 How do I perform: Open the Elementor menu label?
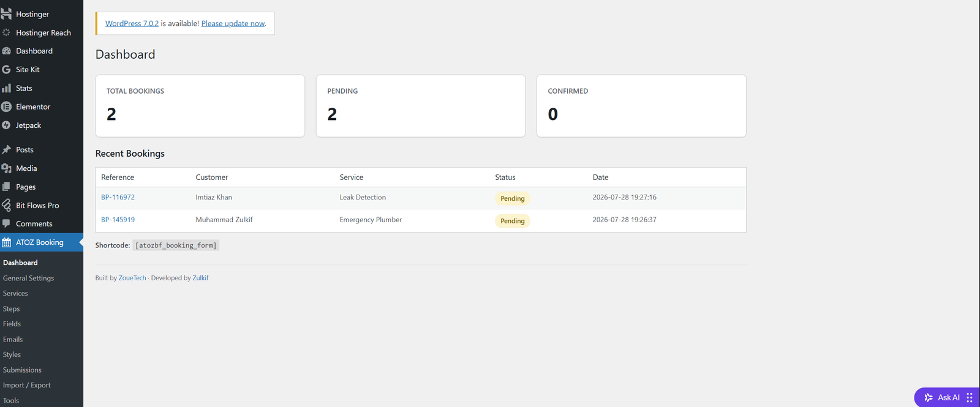(x=33, y=106)
